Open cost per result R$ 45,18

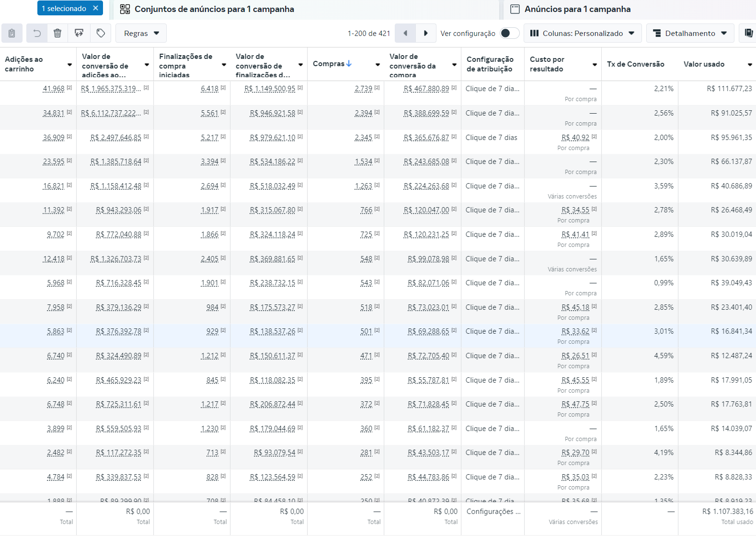click(x=575, y=307)
